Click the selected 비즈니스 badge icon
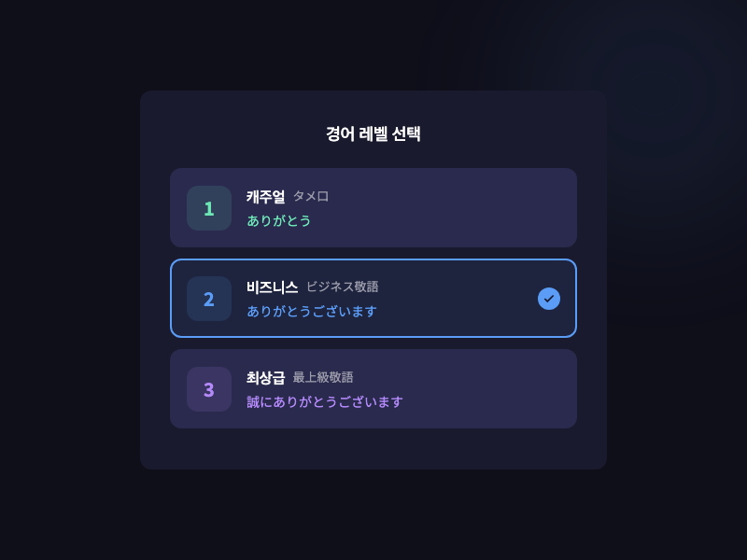This screenshot has width=747, height=560. coord(209,299)
